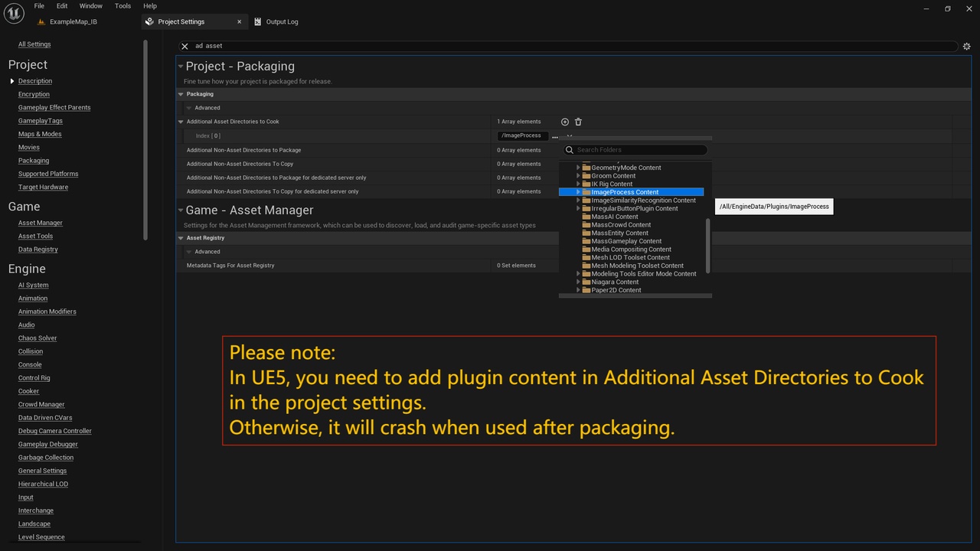Open the Packaging settings page
Viewport: 980px width, 551px height.
click(x=34, y=161)
